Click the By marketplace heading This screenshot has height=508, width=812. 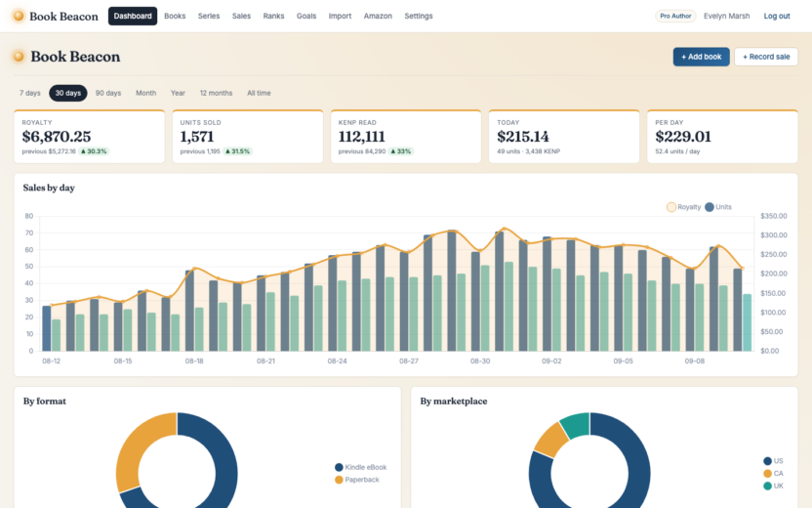454,402
